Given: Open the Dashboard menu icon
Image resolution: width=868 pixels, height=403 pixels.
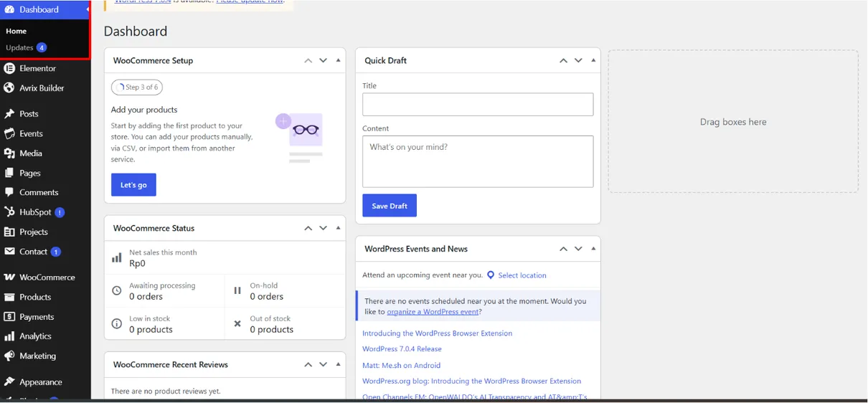Looking at the screenshot, I should (x=9, y=9).
